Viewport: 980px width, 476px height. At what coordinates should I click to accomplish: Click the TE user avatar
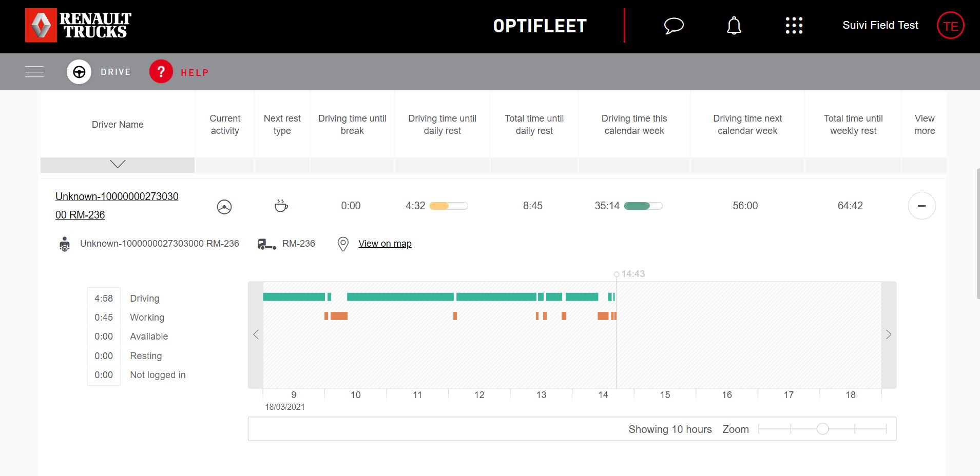tap(950, 25)
